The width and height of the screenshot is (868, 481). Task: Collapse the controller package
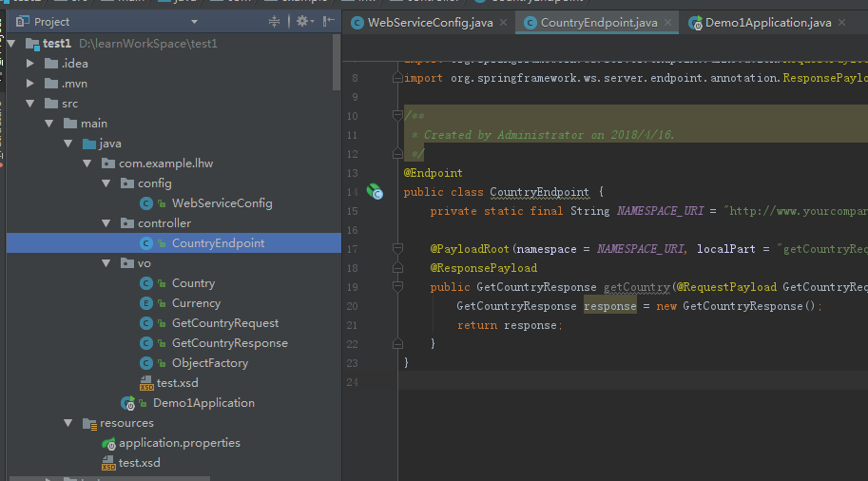click(x=106, y=223)
